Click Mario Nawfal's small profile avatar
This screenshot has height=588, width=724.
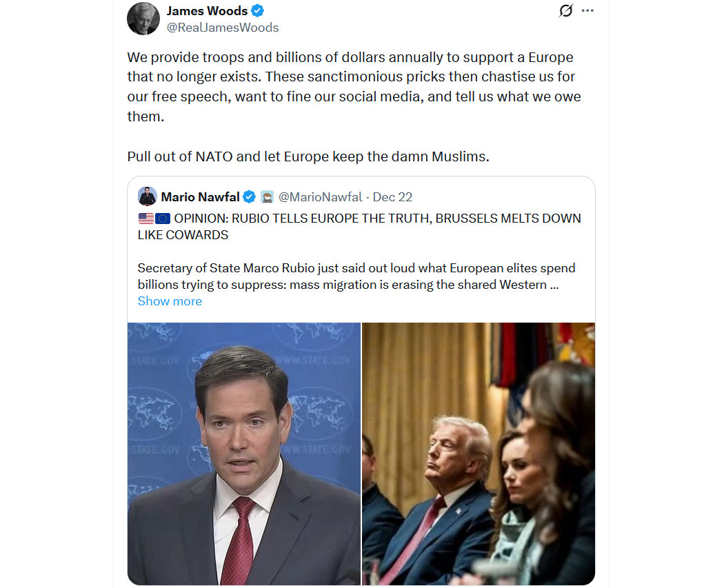pyautogui.click(x=148, y=196)
